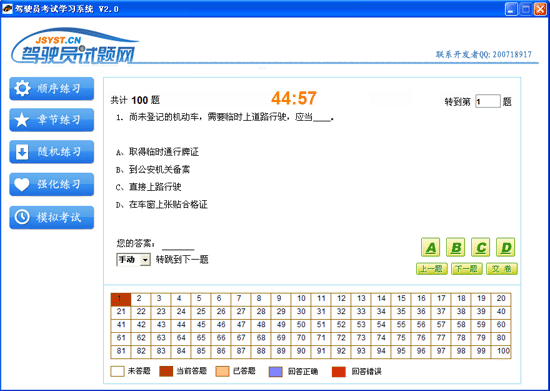Screen dimensions: 550x391
Task: Click the JSYST.CN 驾驶员试题网 logo
Action: point(75,47)
